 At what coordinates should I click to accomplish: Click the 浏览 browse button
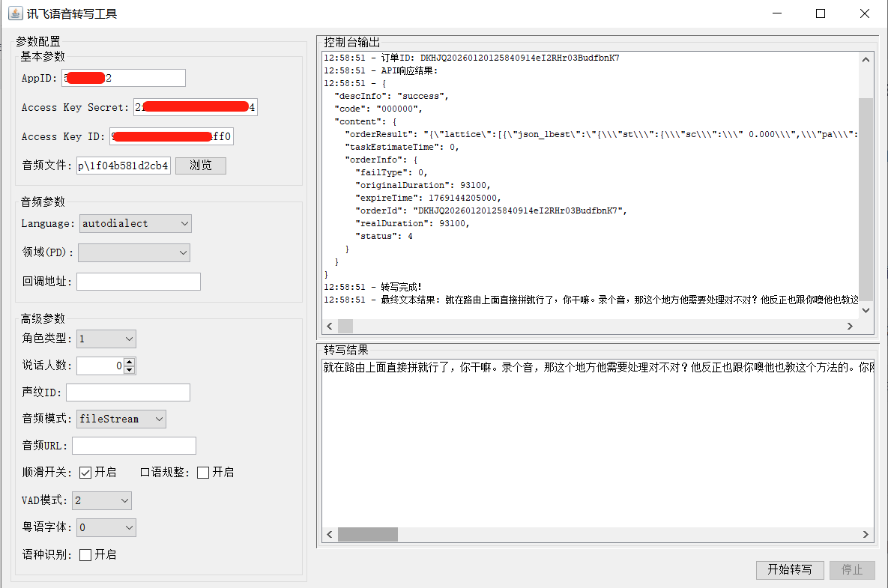coord(201,166)
